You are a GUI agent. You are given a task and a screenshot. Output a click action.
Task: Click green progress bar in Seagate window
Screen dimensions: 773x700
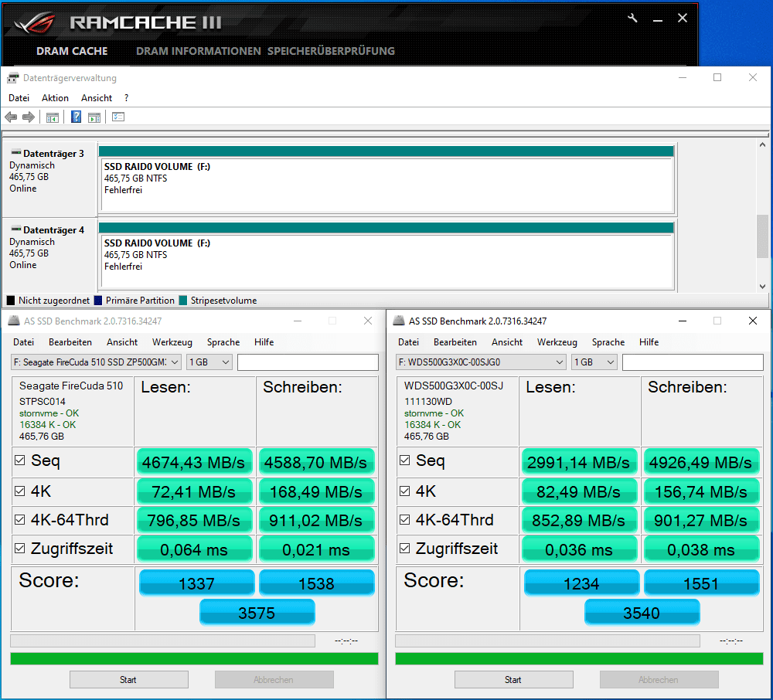(194, 658)
